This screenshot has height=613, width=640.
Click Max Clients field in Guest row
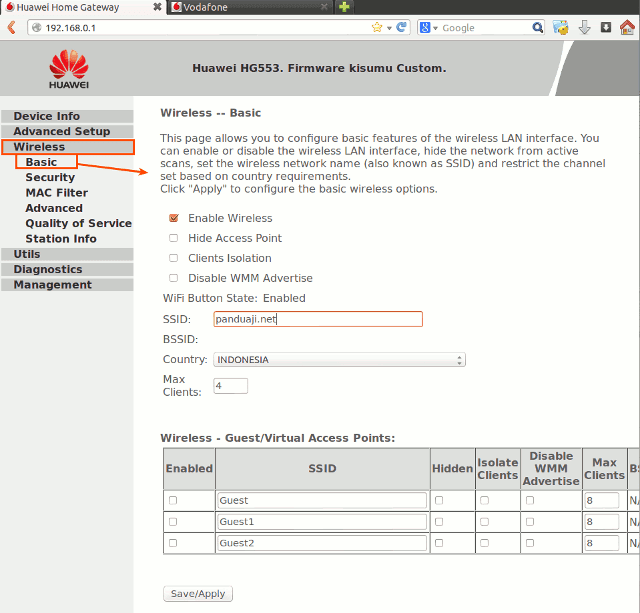[x=602, y=500]
